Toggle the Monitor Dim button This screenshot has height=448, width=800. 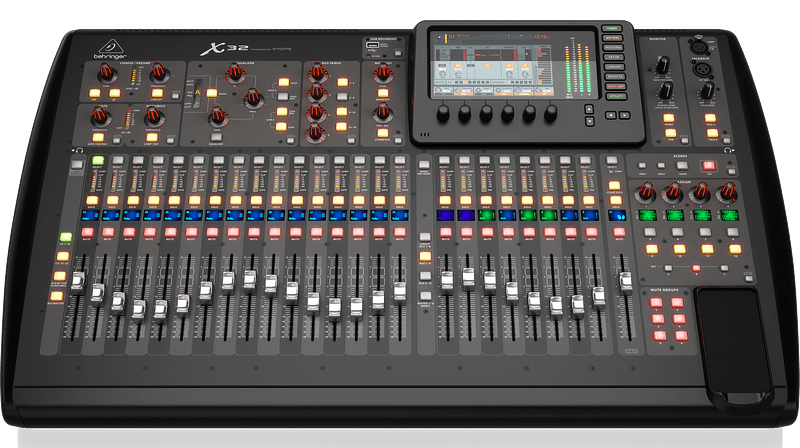coord(670,134)
